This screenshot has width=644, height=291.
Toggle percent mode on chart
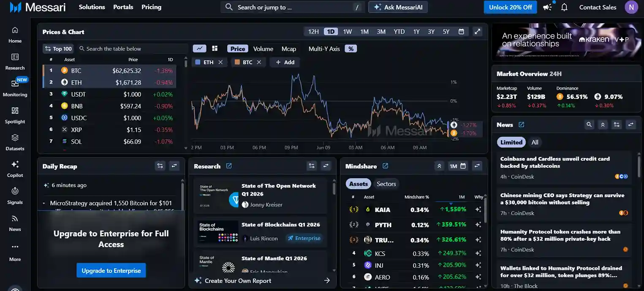click(x=351, y=49)
